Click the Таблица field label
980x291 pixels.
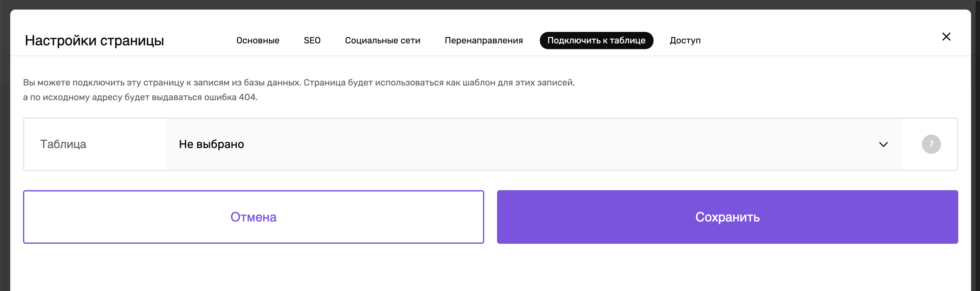[x=63, y=144]
